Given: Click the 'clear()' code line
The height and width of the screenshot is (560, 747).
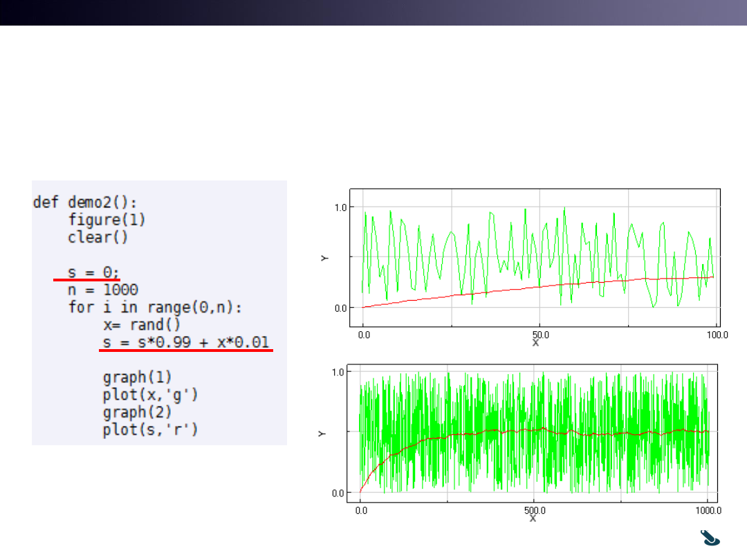Looking at the screenshot, I should (x=98, y=238).
